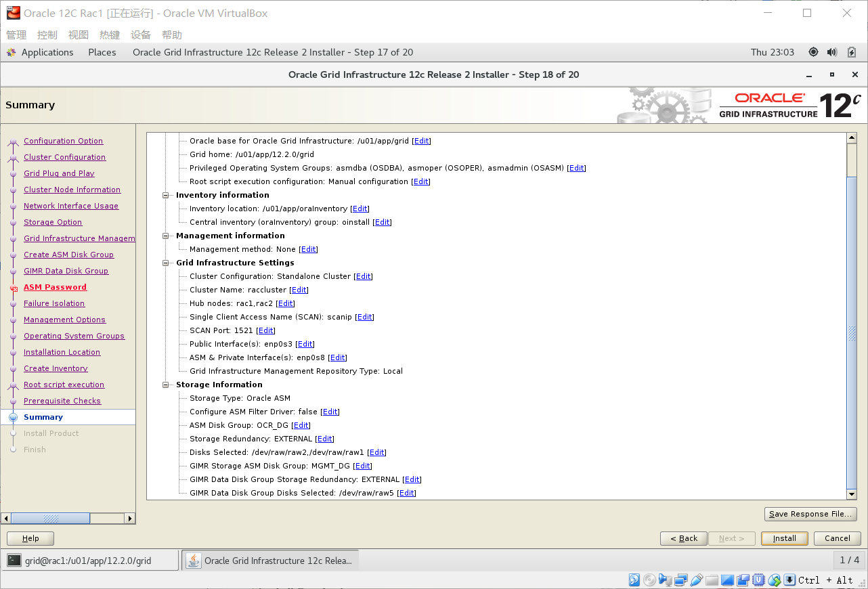The width and height of the screenshot is (868, 589).
Task: Collapse the Storage Information section
Action: [x=166, y=385]
